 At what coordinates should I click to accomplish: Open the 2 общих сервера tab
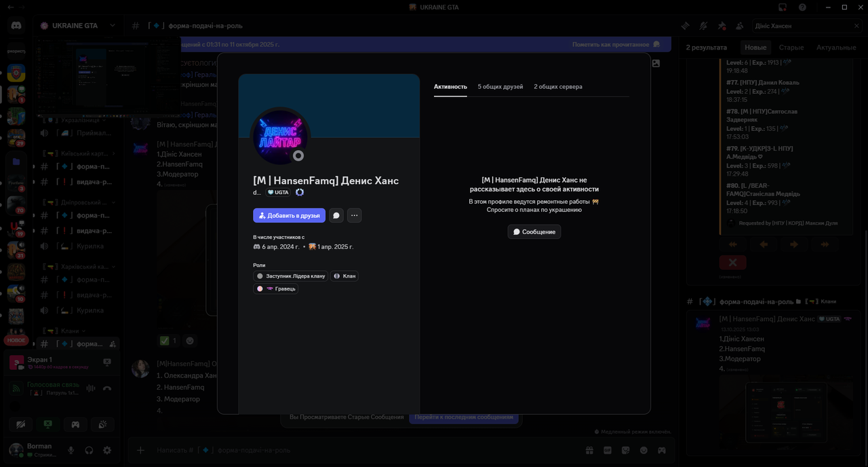point(558,87)
